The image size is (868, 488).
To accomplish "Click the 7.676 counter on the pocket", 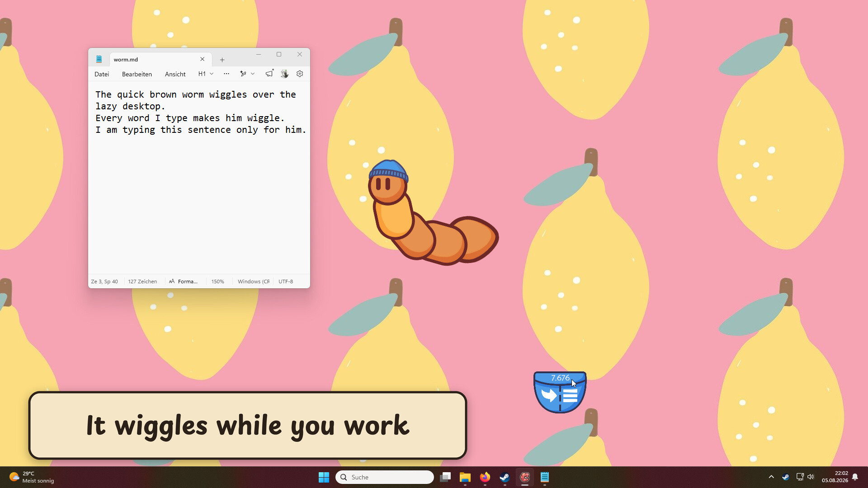I will (560, 378).
